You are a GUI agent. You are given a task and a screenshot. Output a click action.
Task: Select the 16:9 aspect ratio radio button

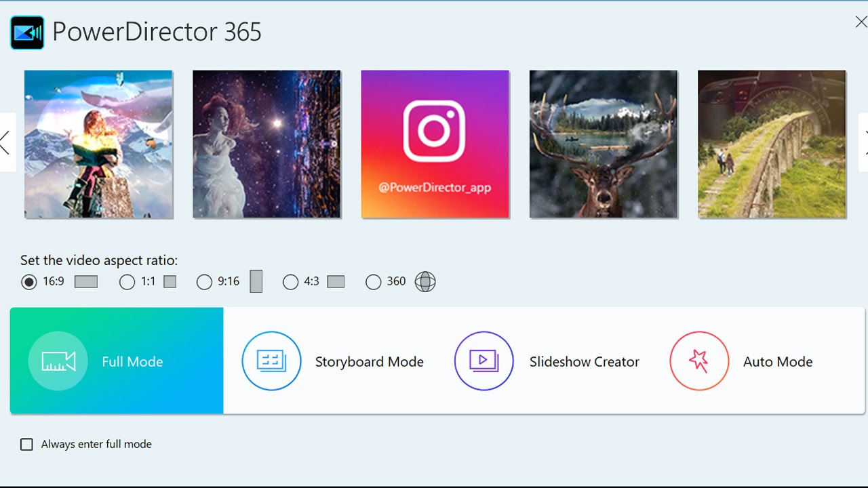(29, 282)
